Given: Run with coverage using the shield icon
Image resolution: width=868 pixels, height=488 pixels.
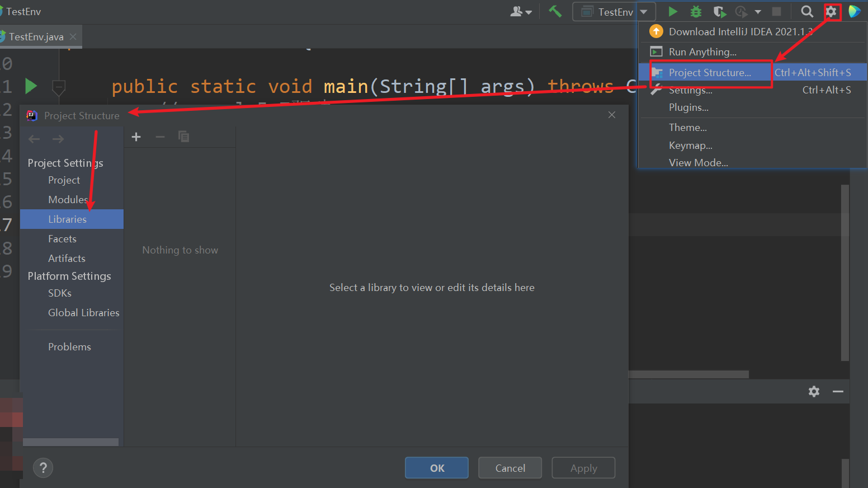Looking at the screenshot, I should coord(719,12).
